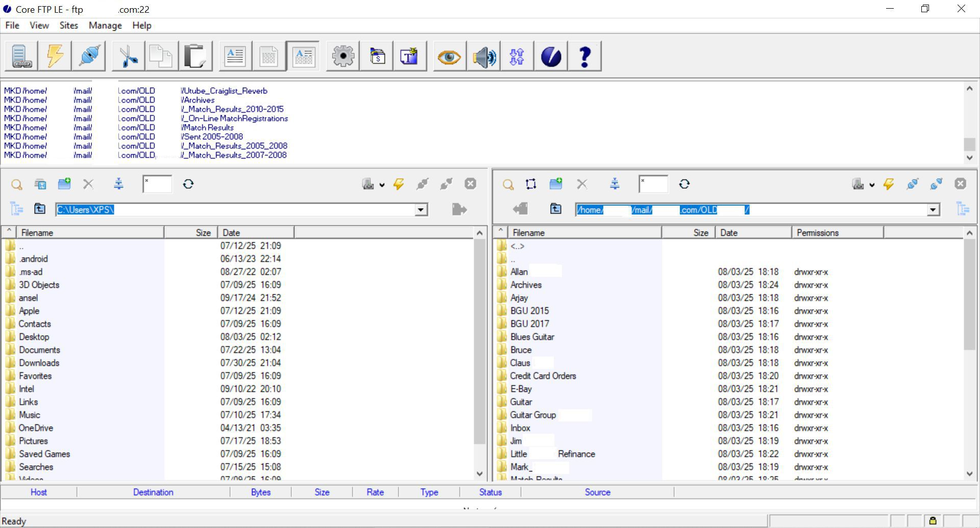This screenshot has width=980, height=528.
Task: Expand the remote path dropdown
Action: [x=933, y=210]
